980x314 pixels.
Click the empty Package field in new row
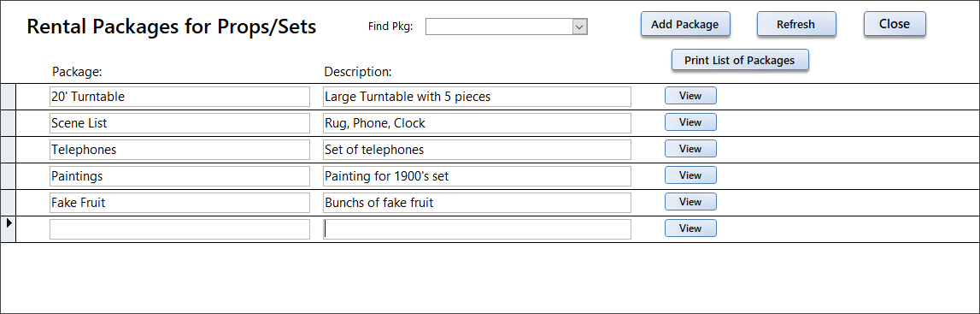coord(180,229)
